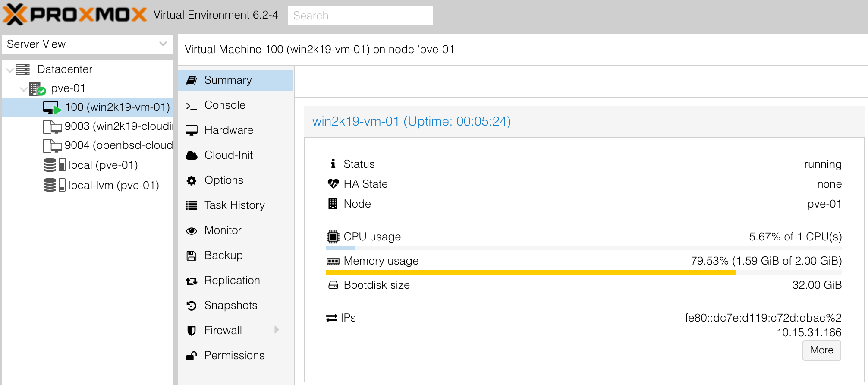Open the Console tab
The image size is (868, 385).
236,105
